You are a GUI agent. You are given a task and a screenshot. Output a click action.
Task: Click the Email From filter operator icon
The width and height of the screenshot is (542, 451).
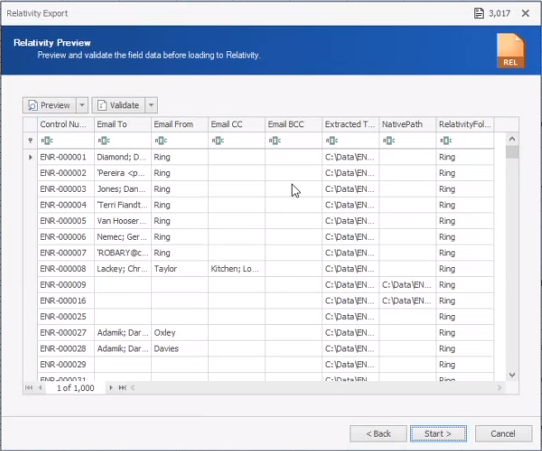(x=161, y=140)
